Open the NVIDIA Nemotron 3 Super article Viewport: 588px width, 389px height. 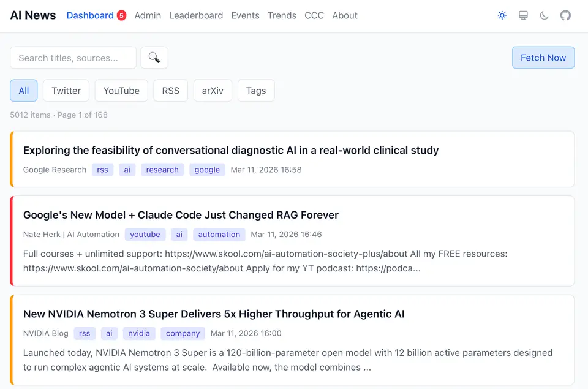click(214, 314)
